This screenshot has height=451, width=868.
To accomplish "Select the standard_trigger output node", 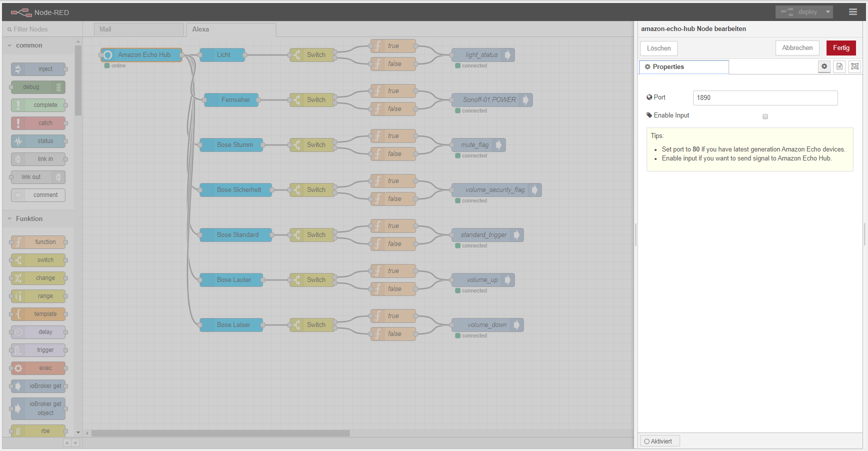I will pyautogui.click(x=488, y=235).
